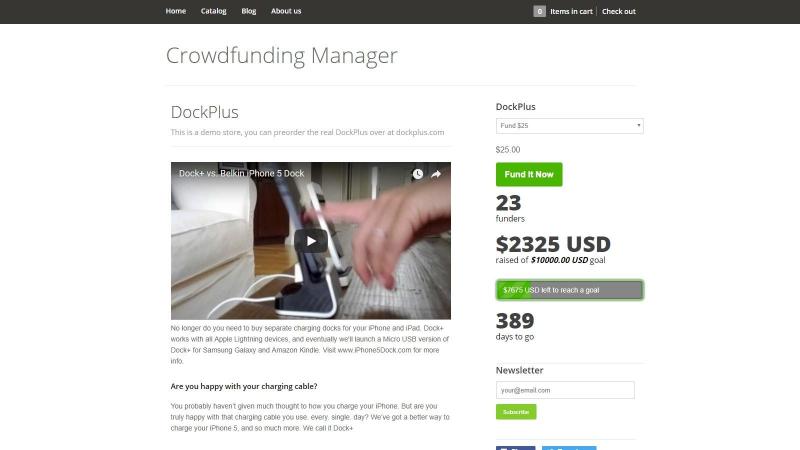Viewport: 800px width, 450px height.
Task: Open the Home menu item
Action: (176, 11)
